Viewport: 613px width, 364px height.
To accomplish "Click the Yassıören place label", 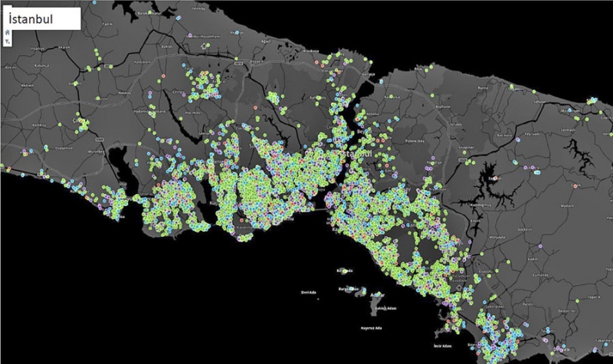I will pos(144,61).
